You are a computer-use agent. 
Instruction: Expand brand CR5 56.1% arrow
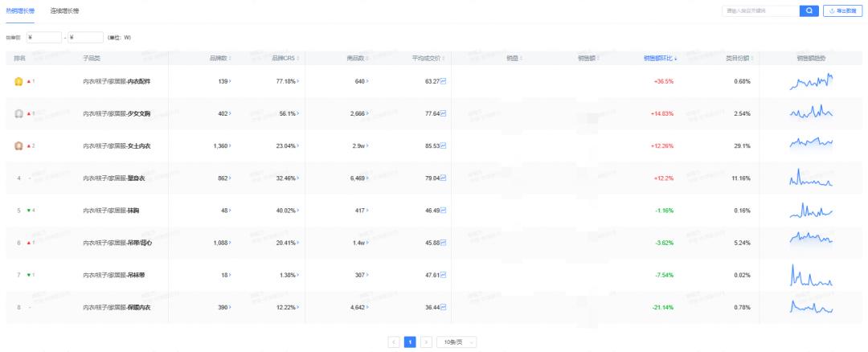298,113
